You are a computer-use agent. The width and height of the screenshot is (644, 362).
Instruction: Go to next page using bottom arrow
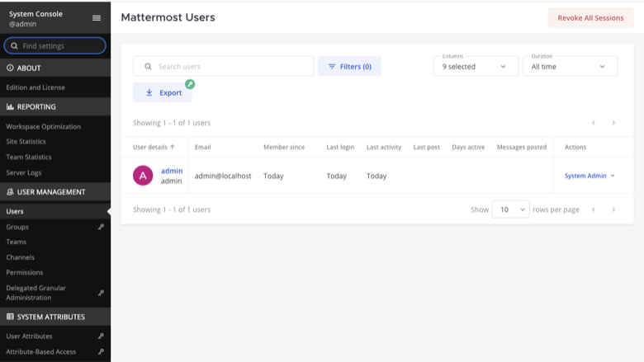click(613, 209)
